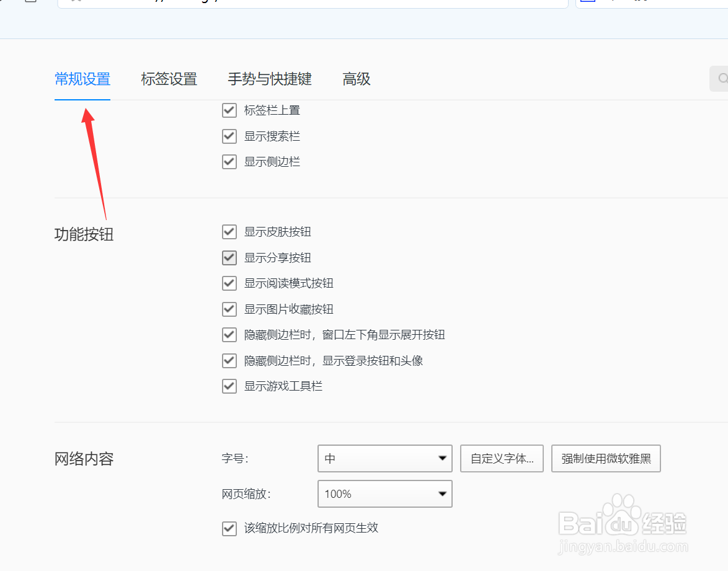Switch to the 标签设置 tab
Image resolution: width=728 pixels, height=571 pixels.
point(168,79)
